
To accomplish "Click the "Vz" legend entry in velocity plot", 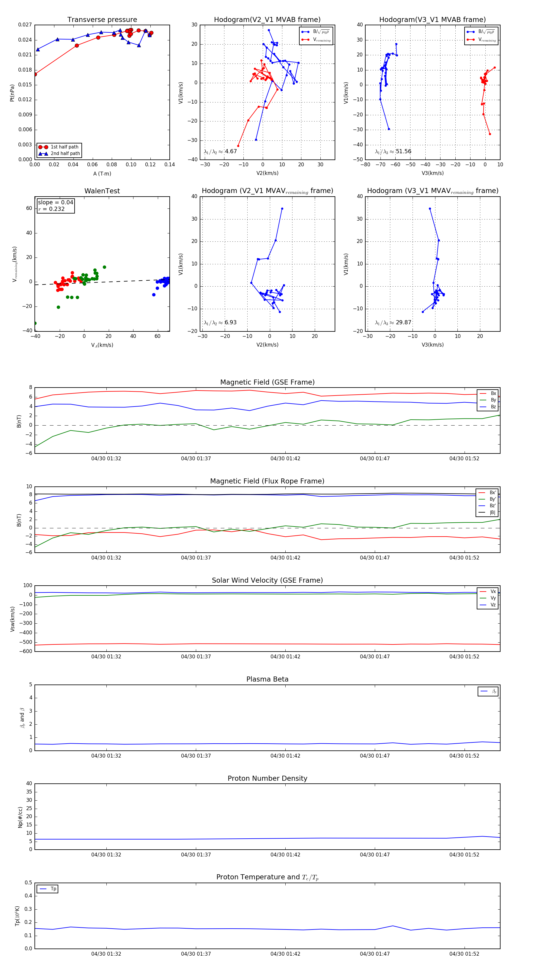I will (x=488, y=605).
